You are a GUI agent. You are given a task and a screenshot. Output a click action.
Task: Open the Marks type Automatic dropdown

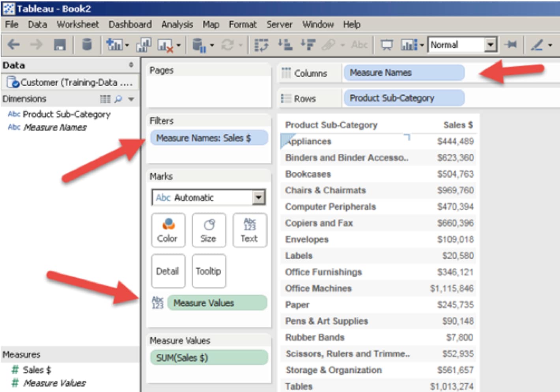coord(258,197)
